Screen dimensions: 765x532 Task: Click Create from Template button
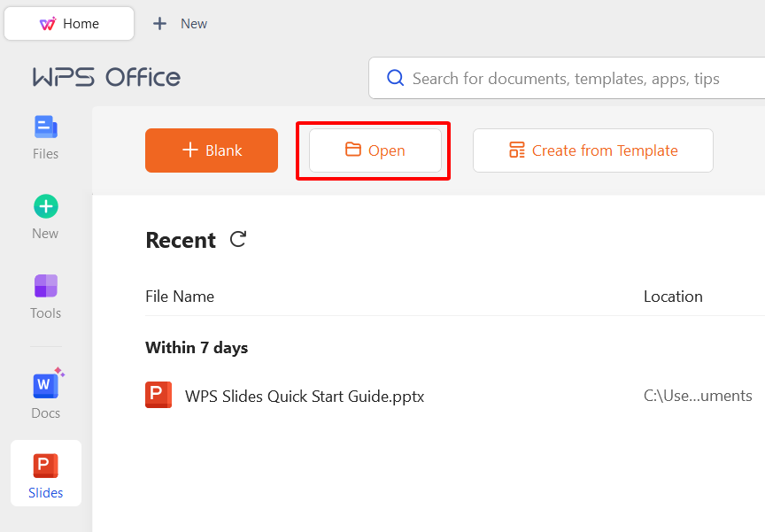[593, 150]
